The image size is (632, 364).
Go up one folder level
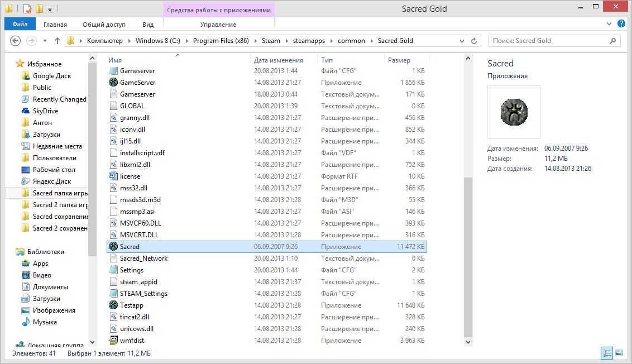(58, 41)
